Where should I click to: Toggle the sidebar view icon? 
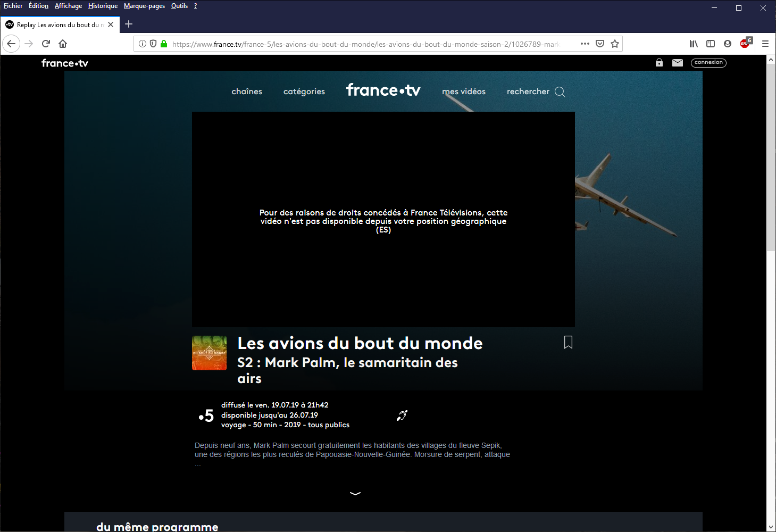pyautogui.click(x=711, y=44)
